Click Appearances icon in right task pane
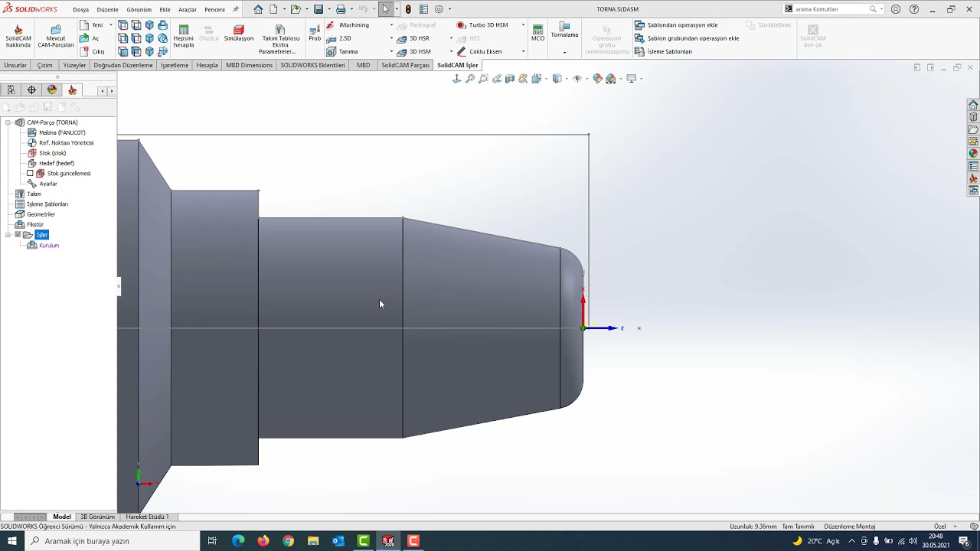The image size is (980, 551). tap(973, 154)
